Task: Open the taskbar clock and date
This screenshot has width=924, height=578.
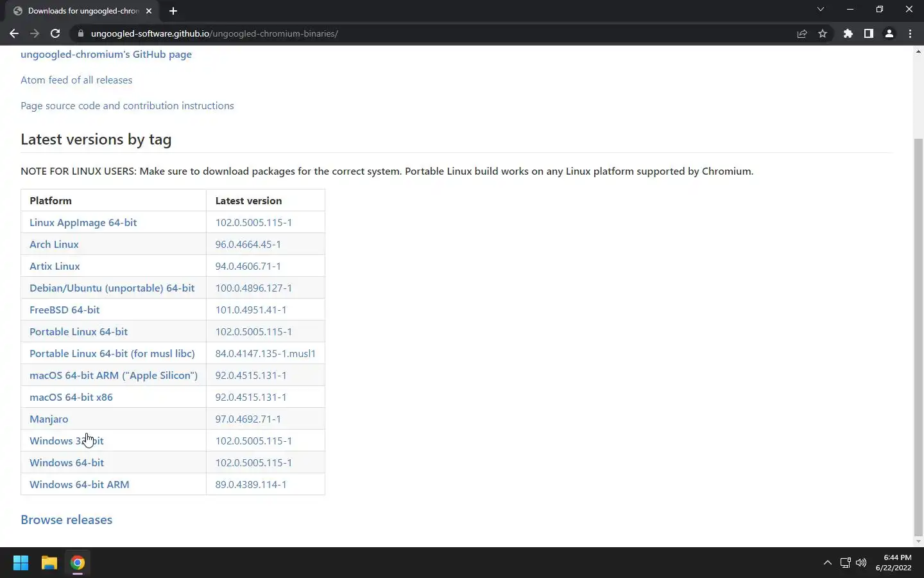Action: [x=894, y=563]
